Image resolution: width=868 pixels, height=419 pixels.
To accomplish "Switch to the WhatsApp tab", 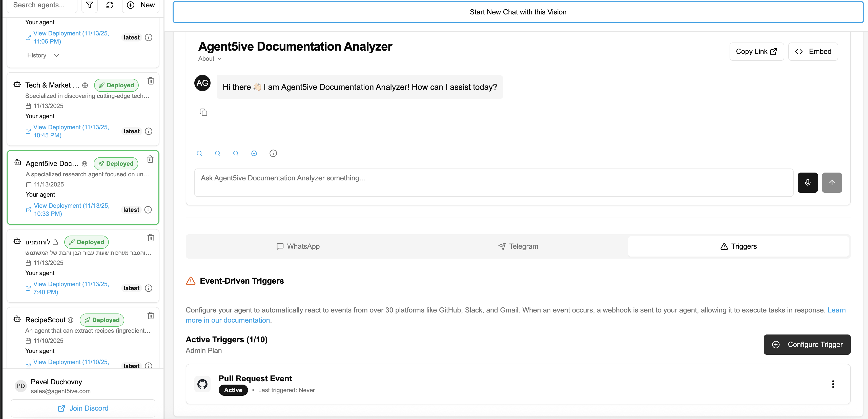I will pyautogui.click(x=298, y=246).
